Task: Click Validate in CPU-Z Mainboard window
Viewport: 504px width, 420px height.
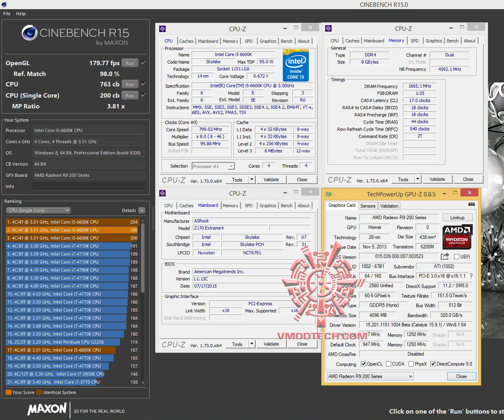Action: click(271, 344)
